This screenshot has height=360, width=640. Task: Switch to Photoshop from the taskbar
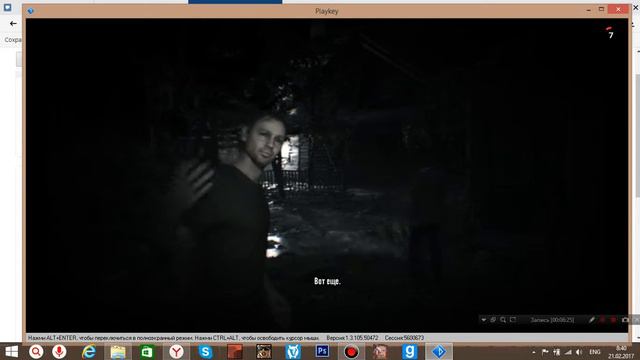pyautogui.click(x=322, y=351)
